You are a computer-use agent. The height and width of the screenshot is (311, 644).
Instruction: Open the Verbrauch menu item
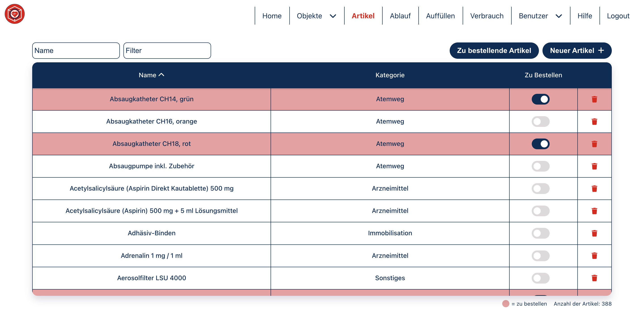pos(487,16)
